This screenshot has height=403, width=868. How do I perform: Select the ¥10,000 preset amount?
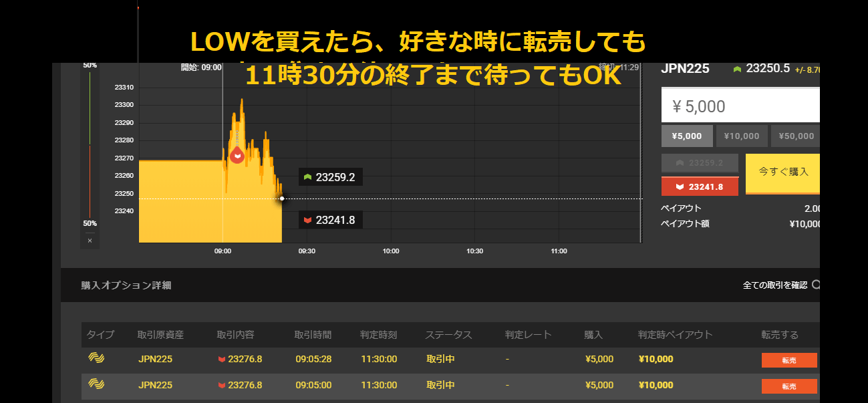(741, 136)
